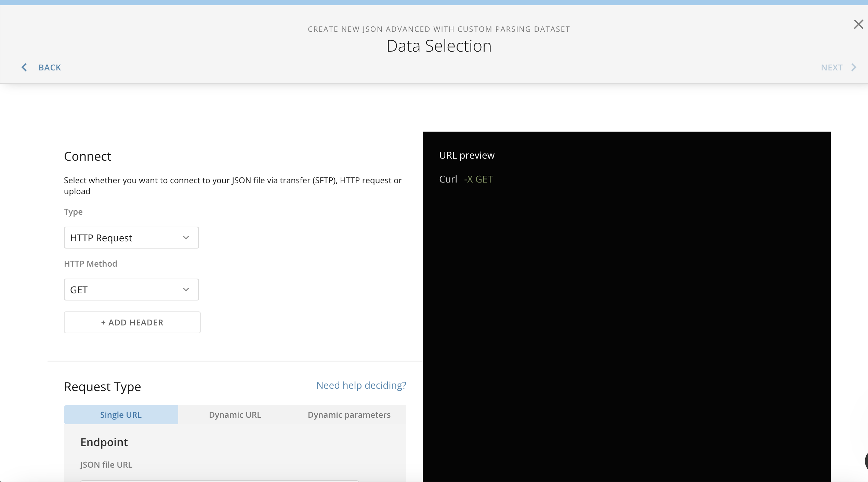Click the URL preview heading
This screenshot has height=482, width=868.
tap(466, 155)
